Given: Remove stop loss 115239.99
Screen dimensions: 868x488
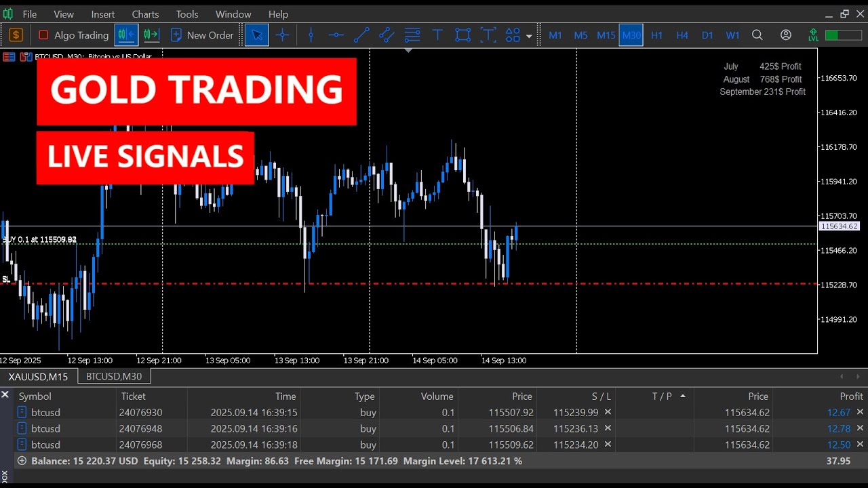Looking at the screenshot, I should pyautogui.click(x=608, y=412).
